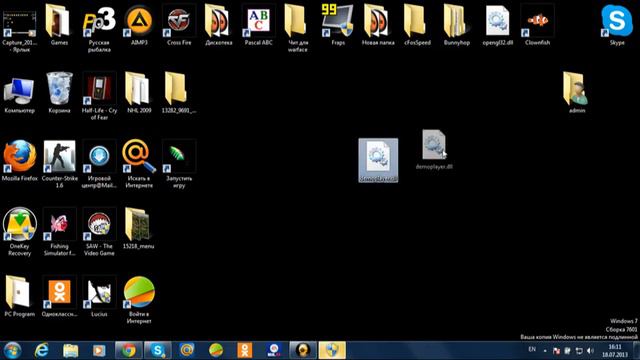Launch the Clownfish shortcut
640x360 pixels.
[x=537, y=25]
